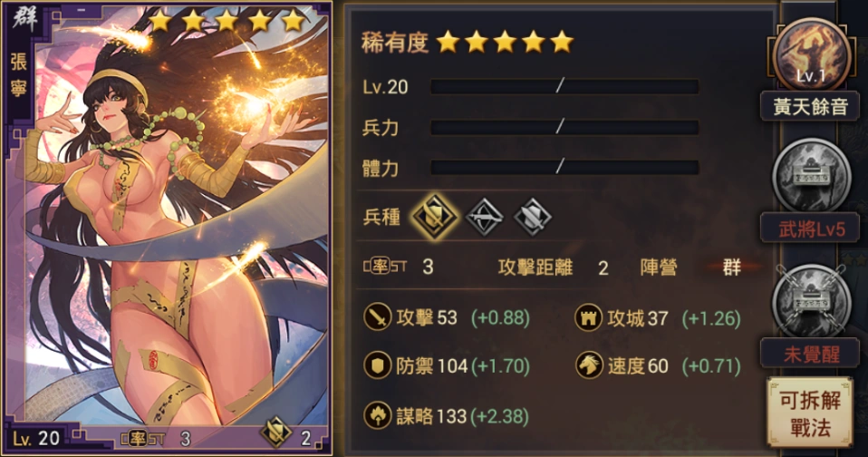This screenshot has width=868, height=457.
Task: Select the third grey troop type icon
Action: [533, 217]
